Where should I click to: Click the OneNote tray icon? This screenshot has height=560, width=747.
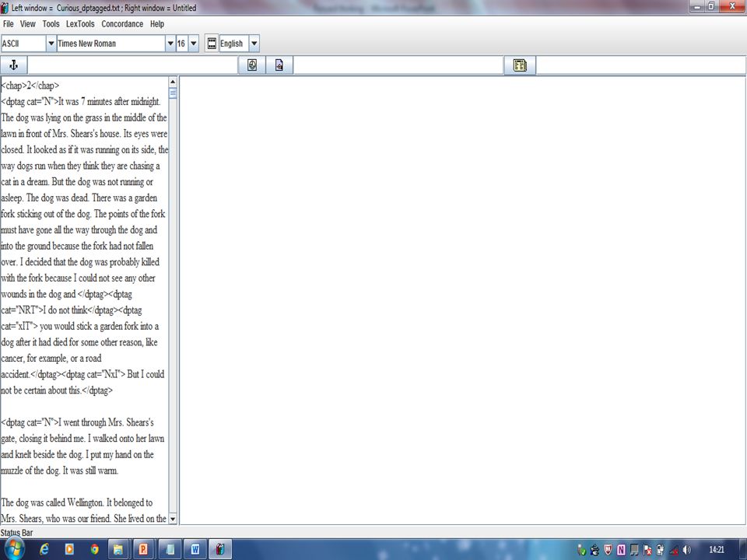coord(621,550)
